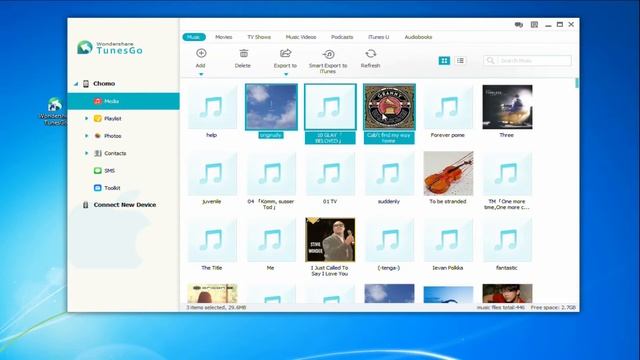Select the 'originally' clouds album thumbnail
The image size is (640, 360).
pos(271,107)
